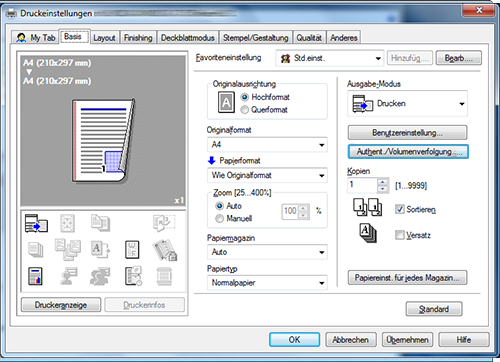Close the Druckeinstellungen dialog window

click(479, 10)
